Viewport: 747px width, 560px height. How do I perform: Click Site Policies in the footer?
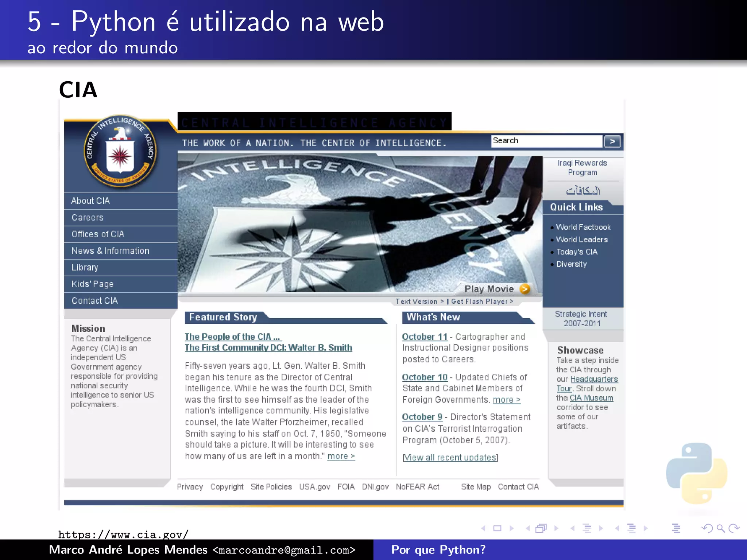pyautogui.click(x=271, y=487)
